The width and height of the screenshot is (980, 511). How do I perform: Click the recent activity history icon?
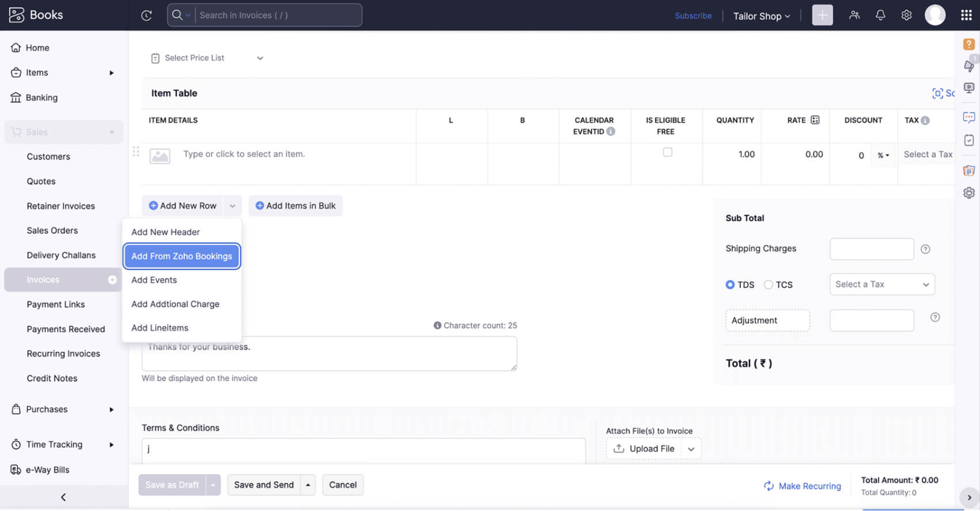146,16
